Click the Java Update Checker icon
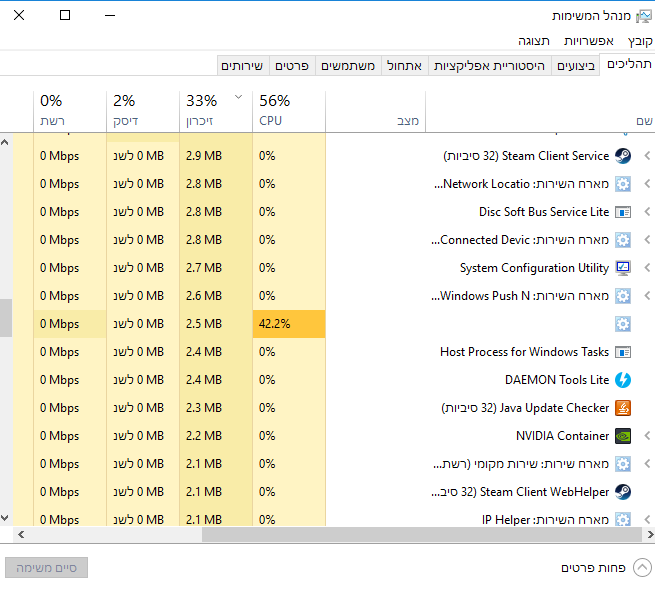 (x=623, y=408)
